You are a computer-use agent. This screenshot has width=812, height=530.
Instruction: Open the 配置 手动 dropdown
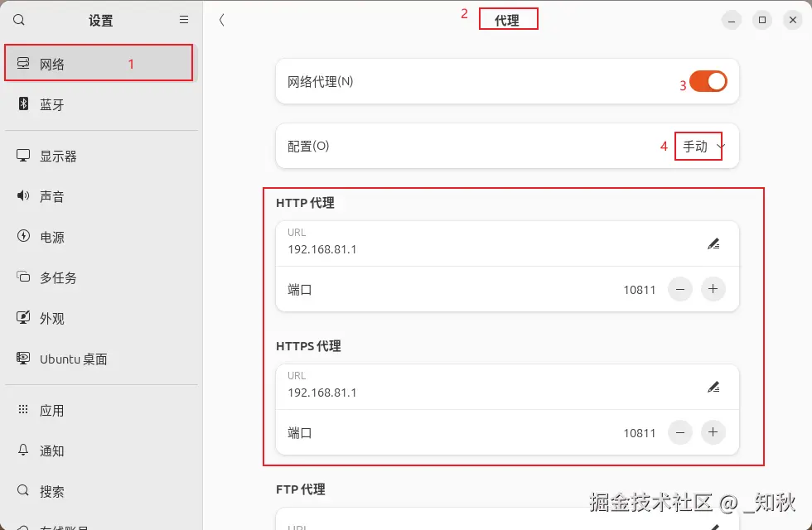click(703, 147)
